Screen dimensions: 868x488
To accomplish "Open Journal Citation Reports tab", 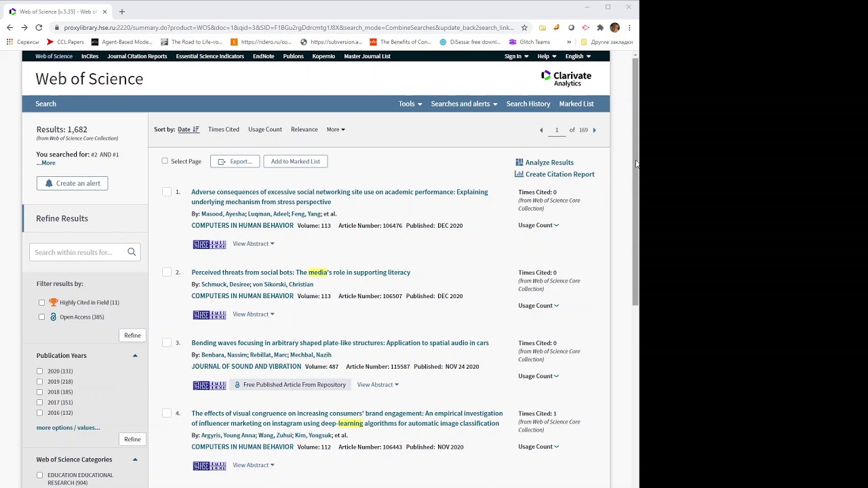I will 137,56.
